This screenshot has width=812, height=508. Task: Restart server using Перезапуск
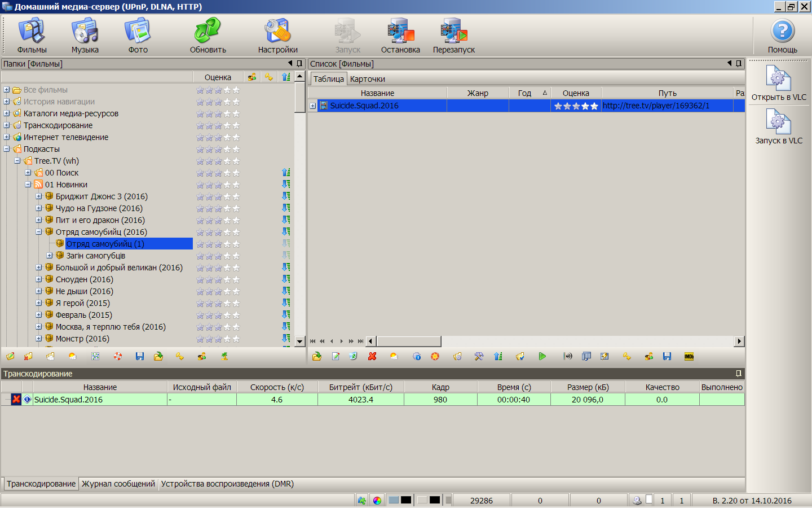point(453,36)
